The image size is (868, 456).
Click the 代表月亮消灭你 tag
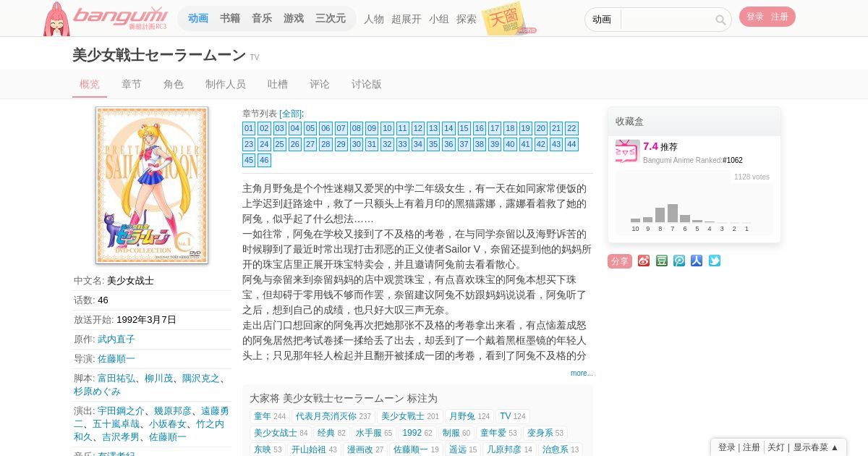coord(325,416)
